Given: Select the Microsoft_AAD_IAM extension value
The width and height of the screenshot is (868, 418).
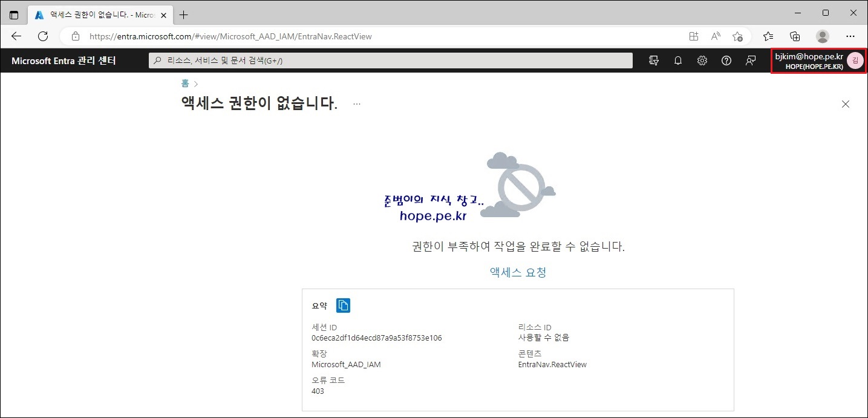Looking at the screenshot, I should [346, 364].
